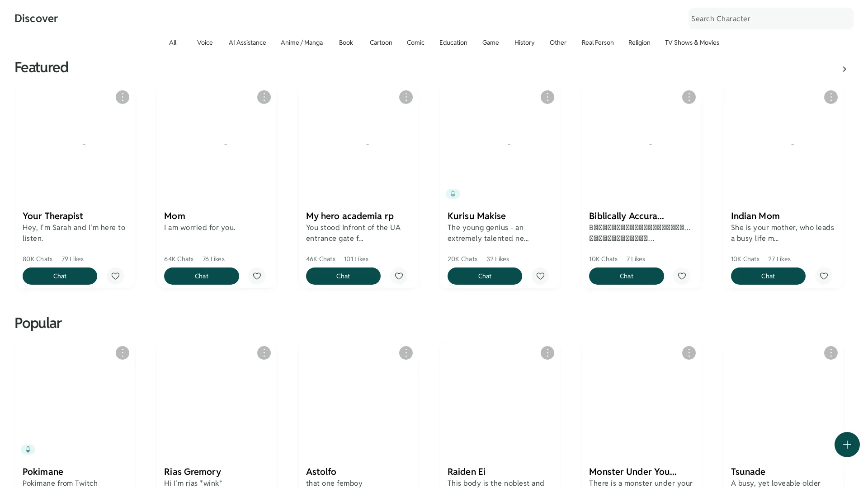The width and height of the screenshot is (868, 488).
Task: Open the three-dot options on Mom card
Action: pyautogui.click(x=264, y=97)
